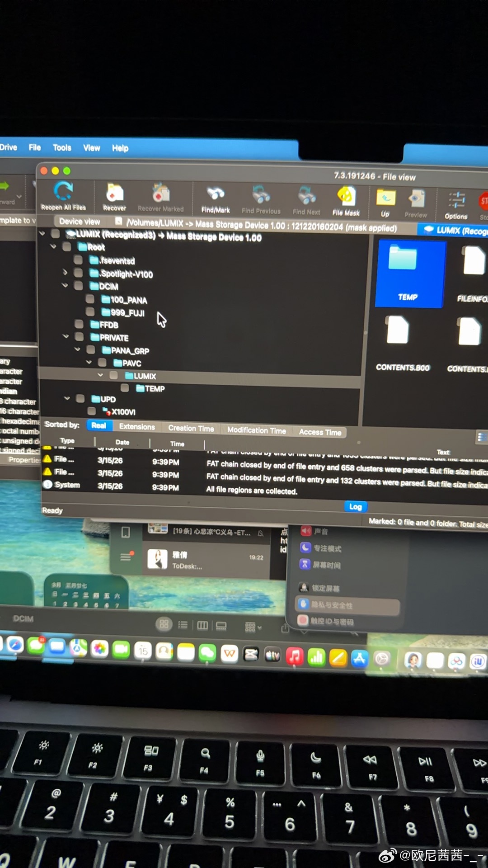The image size is (488, 868).
Task: Mark the .fseventsd folder checkbox
Action: [x=78, y=259]
